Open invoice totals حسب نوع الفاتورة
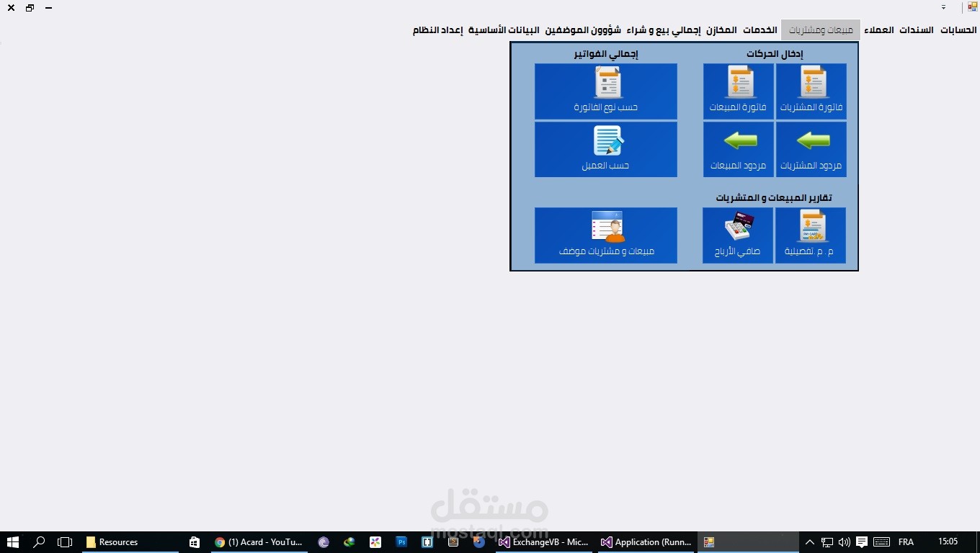 (605, 91)
